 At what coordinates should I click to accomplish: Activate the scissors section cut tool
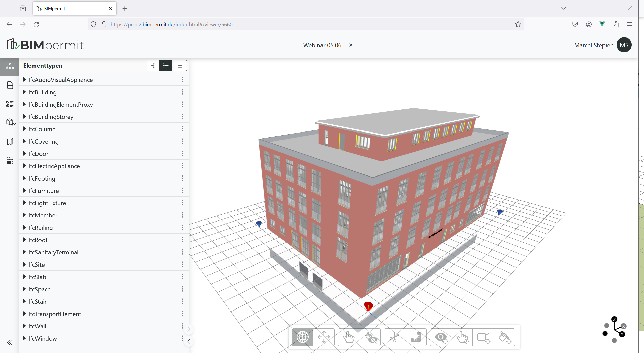pyautogui.click(x=394, y=337)
